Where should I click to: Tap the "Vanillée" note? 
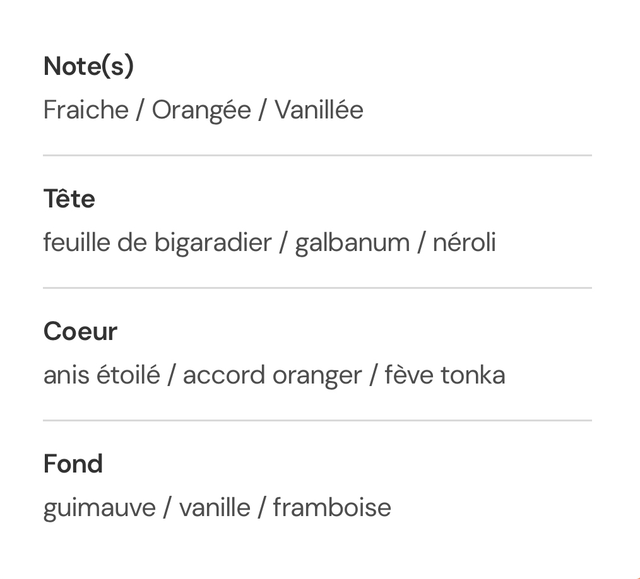(319, 110)
